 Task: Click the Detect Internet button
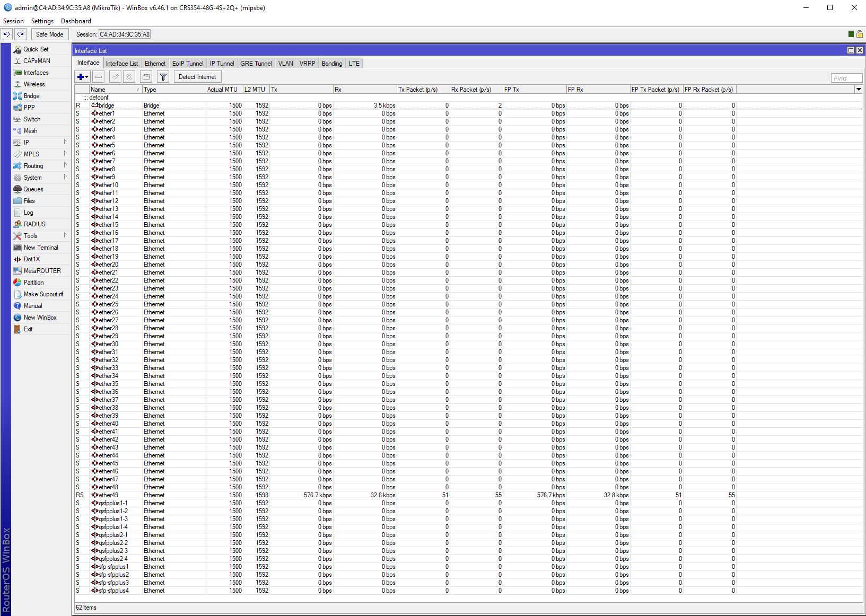click(x=197, y=77)
